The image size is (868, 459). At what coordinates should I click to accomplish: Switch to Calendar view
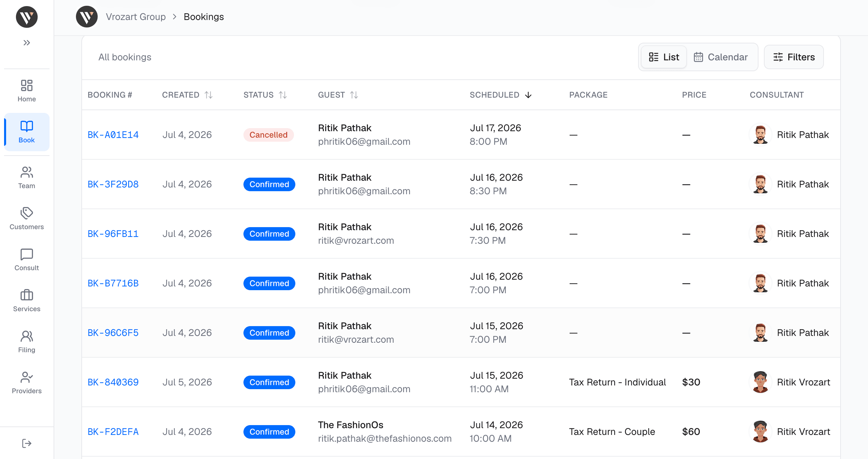721,57
